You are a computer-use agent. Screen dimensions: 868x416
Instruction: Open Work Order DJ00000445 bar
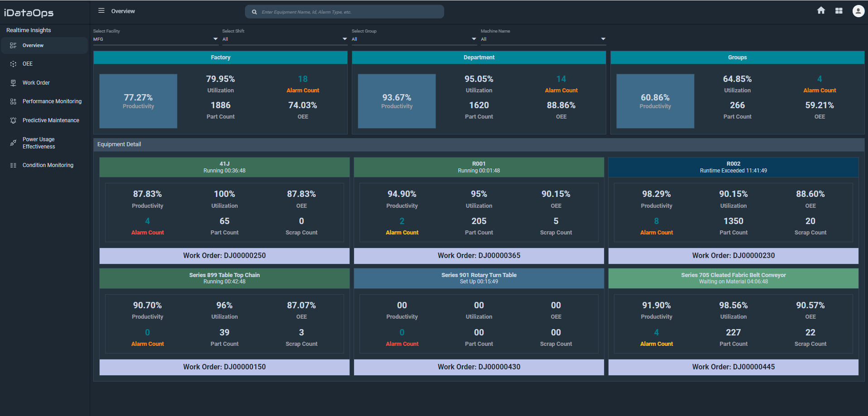733,367
